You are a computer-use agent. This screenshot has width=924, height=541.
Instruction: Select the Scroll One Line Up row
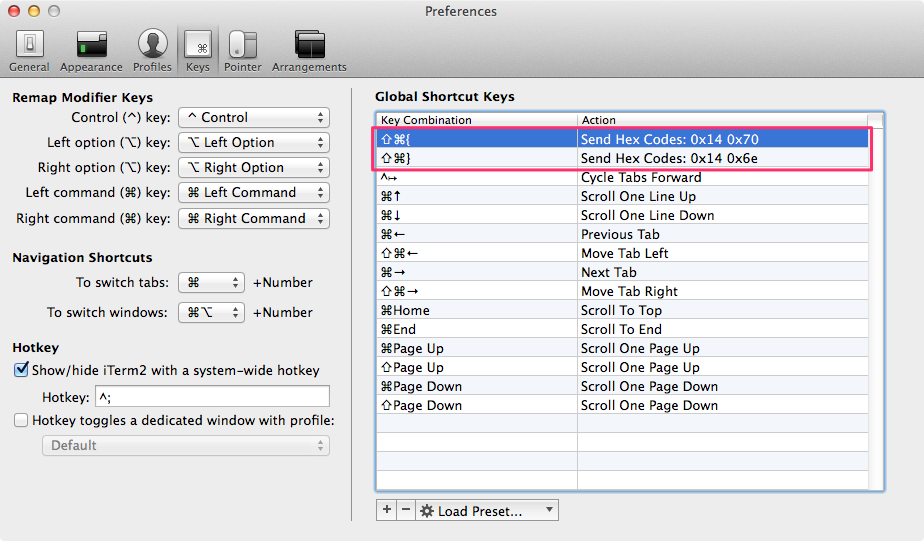[x=622, y=196]
